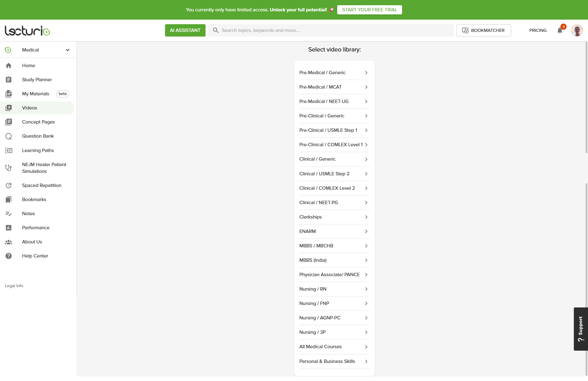The height and width of the screenshot is (381, 588).
Task: Select the Bookmarks sidebar item
Action: click(x=34, y=200)
